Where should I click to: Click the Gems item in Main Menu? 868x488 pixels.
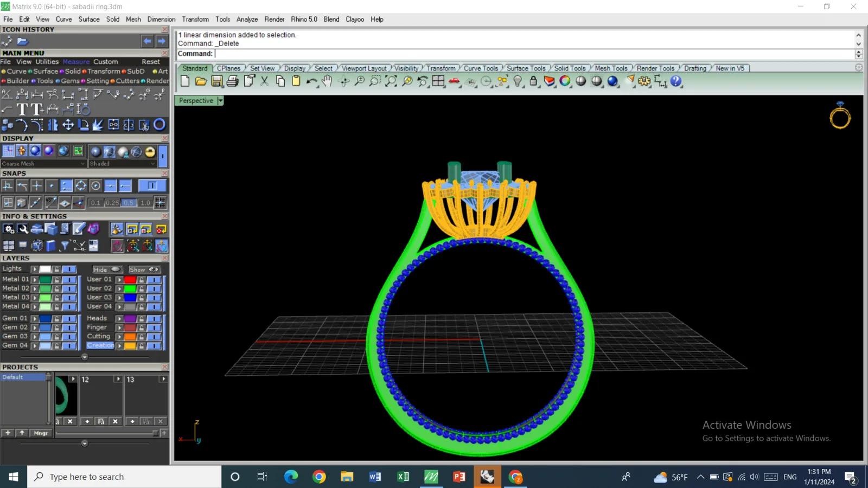(70, 81)
